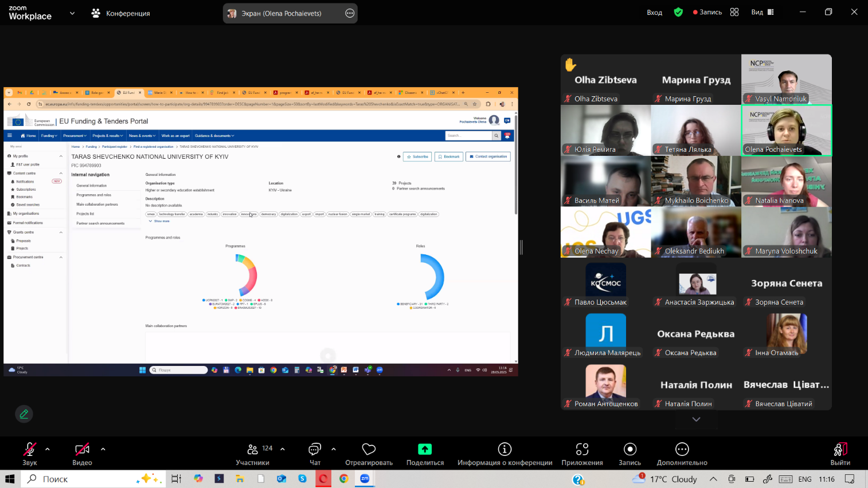This screenshot has height=488, width=868.
Task: Open the Чат panel
Action: click(315, 454)
